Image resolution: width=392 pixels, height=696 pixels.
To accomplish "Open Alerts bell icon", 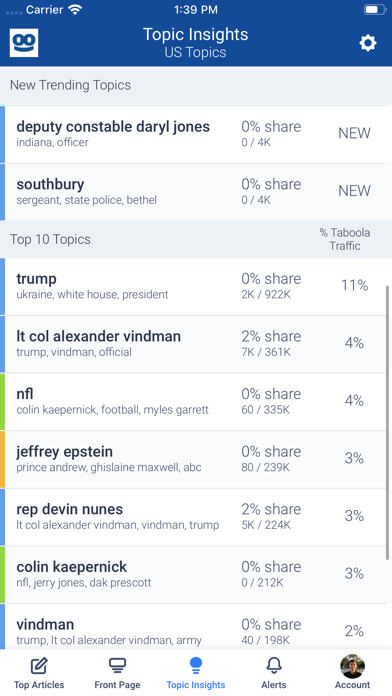I will [x=274, y=665].
